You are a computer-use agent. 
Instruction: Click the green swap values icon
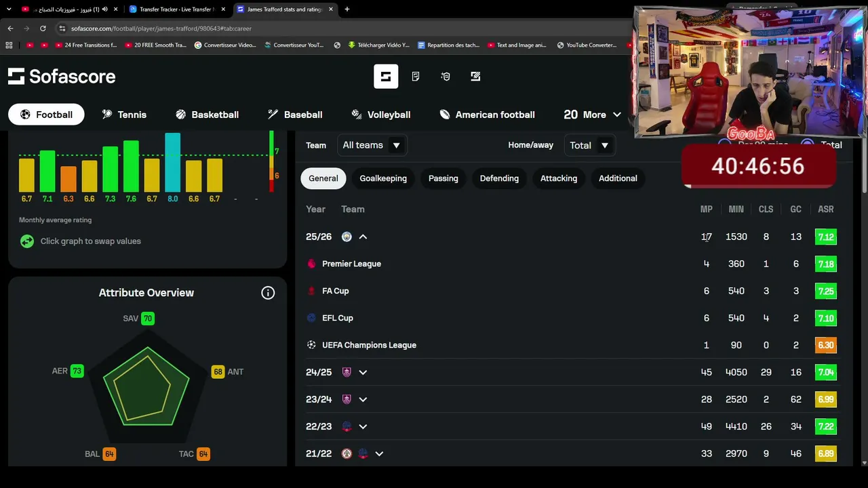27,241
